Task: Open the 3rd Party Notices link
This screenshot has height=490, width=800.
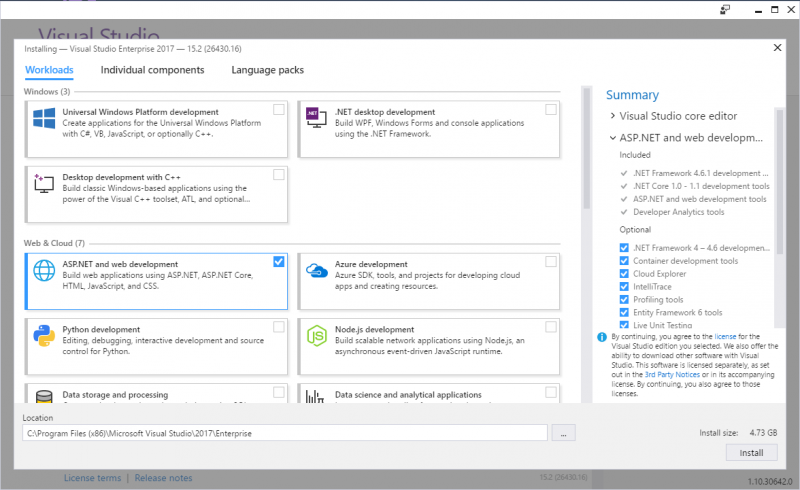Action: pyautogui.click(x=672, y=375)
